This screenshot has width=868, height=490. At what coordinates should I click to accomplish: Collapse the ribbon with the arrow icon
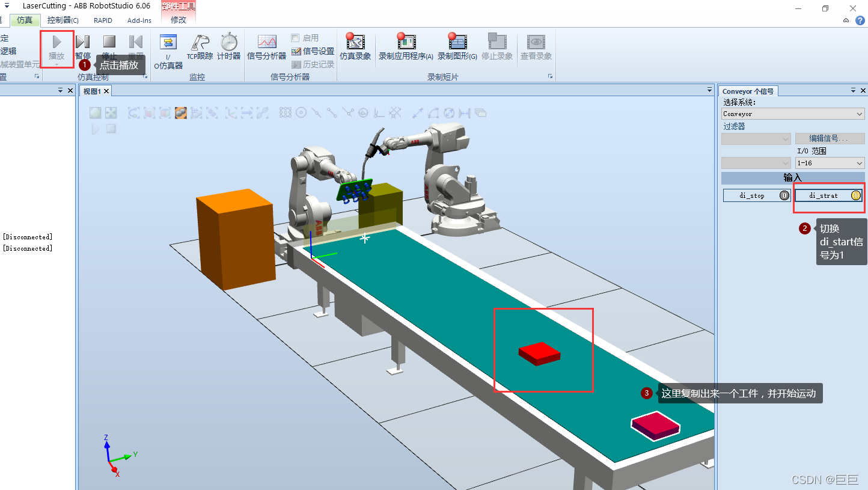pos(846,20)
